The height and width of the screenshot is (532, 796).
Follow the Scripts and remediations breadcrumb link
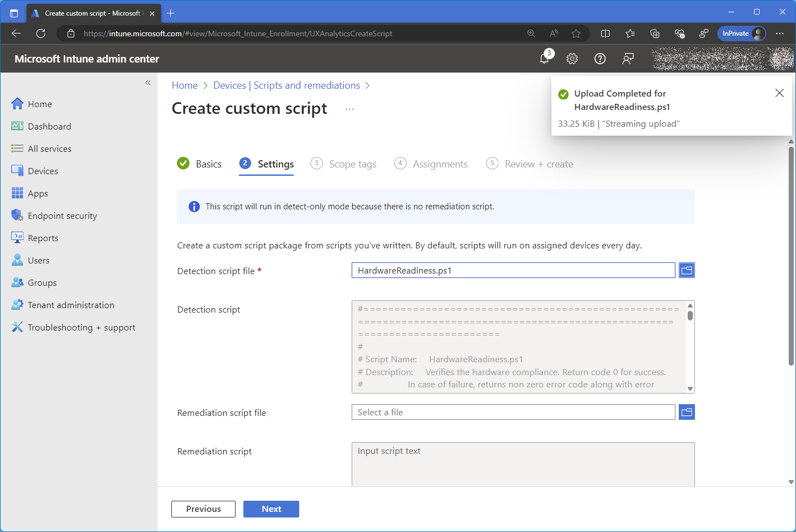coord(286,85)
